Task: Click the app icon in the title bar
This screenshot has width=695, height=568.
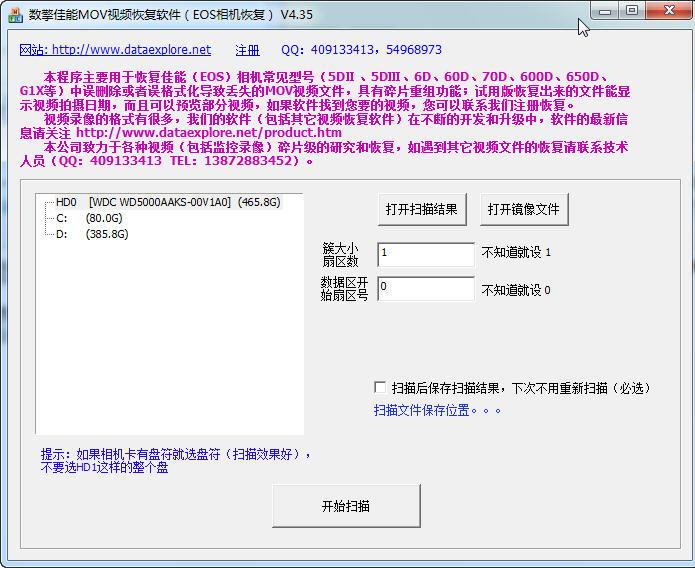Action: (15, 15)
